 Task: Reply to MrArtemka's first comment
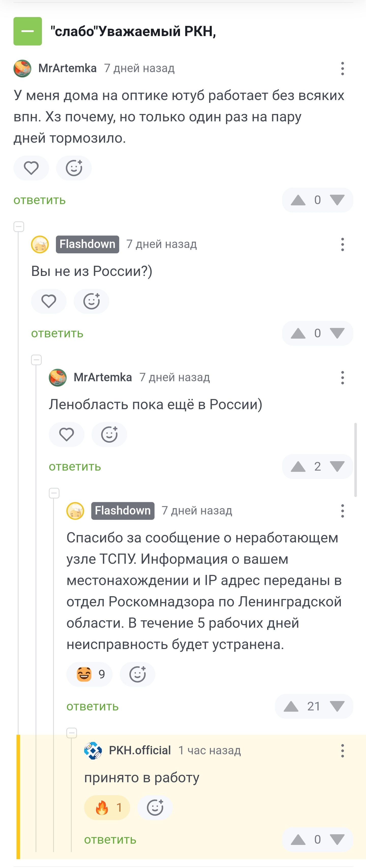pos(39,200)
